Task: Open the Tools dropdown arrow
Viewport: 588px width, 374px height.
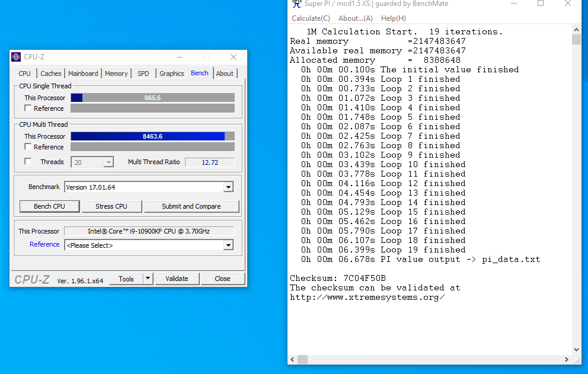Action: click(148, 279)
